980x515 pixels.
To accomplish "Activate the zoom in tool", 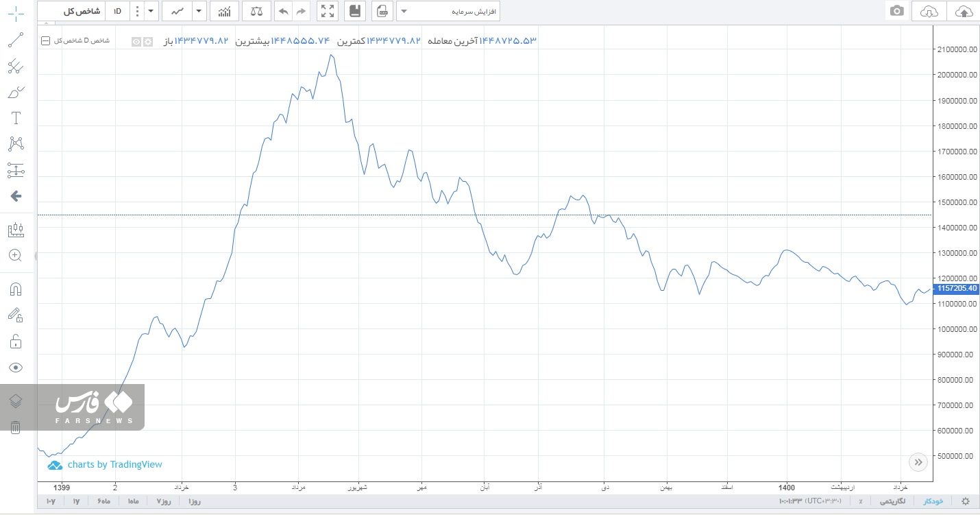I will pyautogui.click(x=16, y=255).
